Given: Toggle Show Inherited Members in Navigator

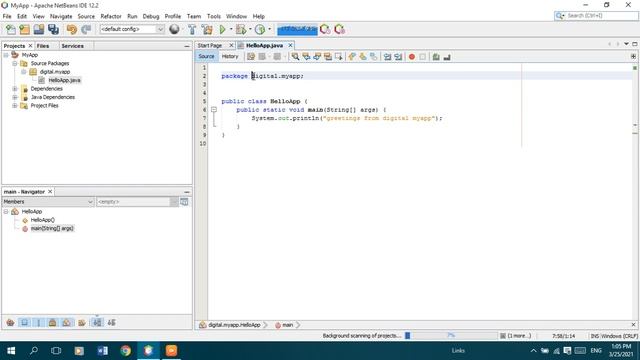Looking at the screenshot, I should point(11,323).
